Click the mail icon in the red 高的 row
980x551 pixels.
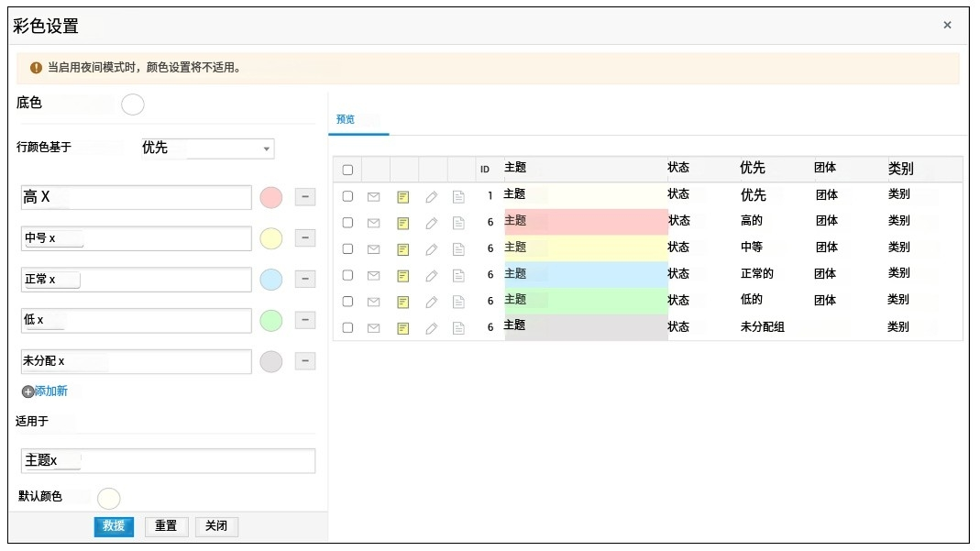pos(373,223)
